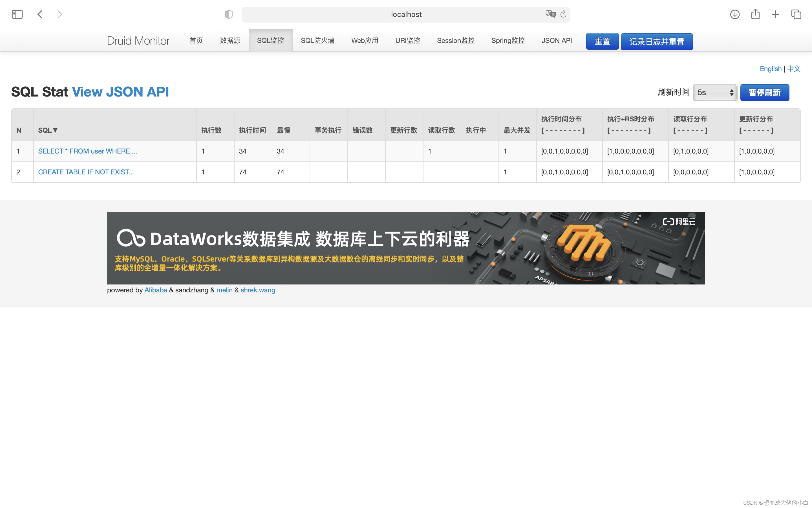Toggle the Safari sidebar icon
This screenshot has height=508, width=812.
[17, 14]
